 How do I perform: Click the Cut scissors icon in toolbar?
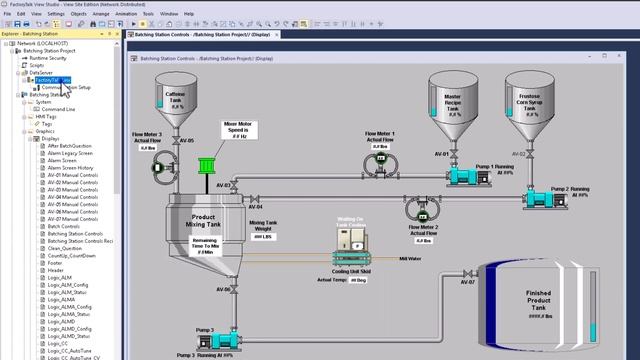(151, 24)
